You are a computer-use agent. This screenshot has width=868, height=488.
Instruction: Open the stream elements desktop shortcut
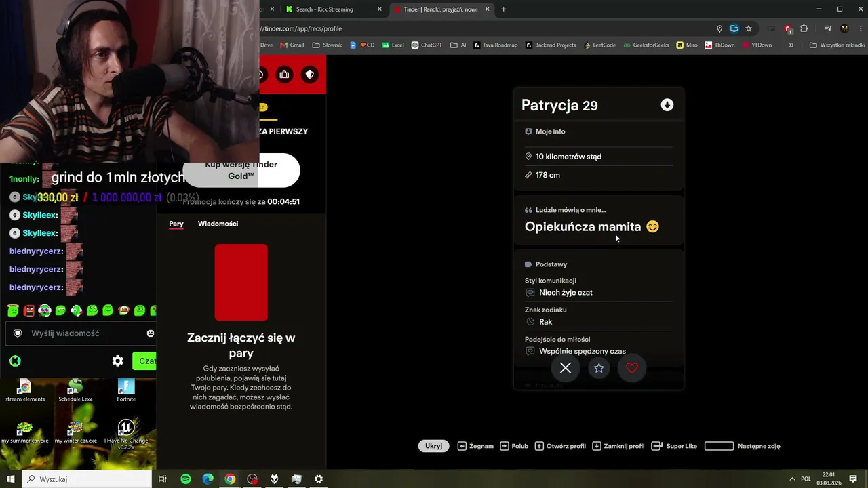click(x=25, y=391)
